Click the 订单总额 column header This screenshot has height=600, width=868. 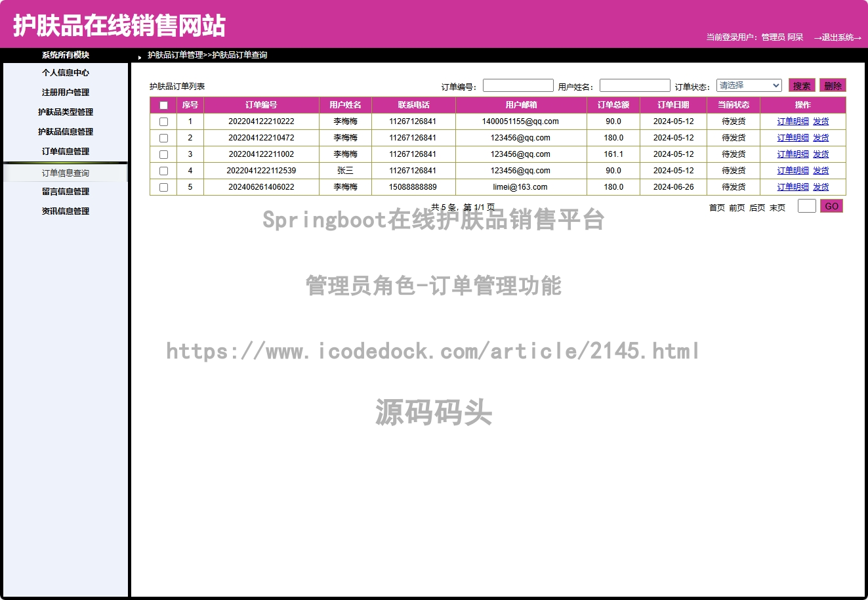coord(613,105)
